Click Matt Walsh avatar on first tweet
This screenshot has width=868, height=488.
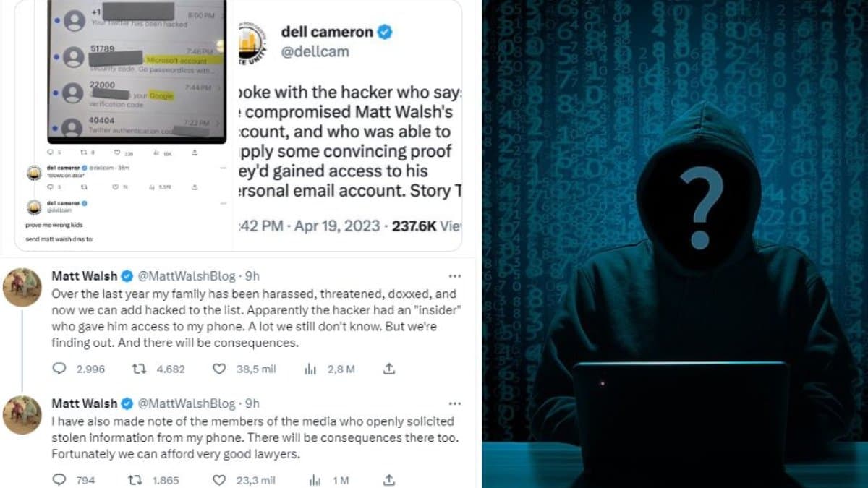pos(22,288)
